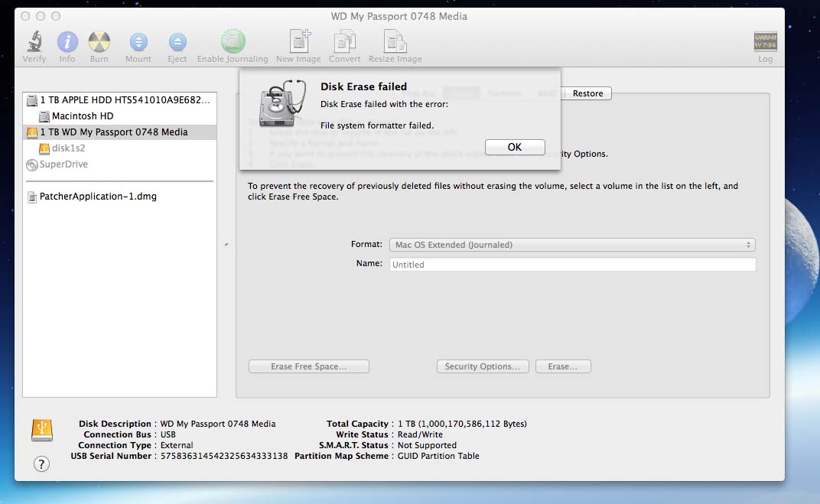Screen dimensions: 820x504
Task: Click the orange USB drive icon at bottom
Action: click(42, 430)
